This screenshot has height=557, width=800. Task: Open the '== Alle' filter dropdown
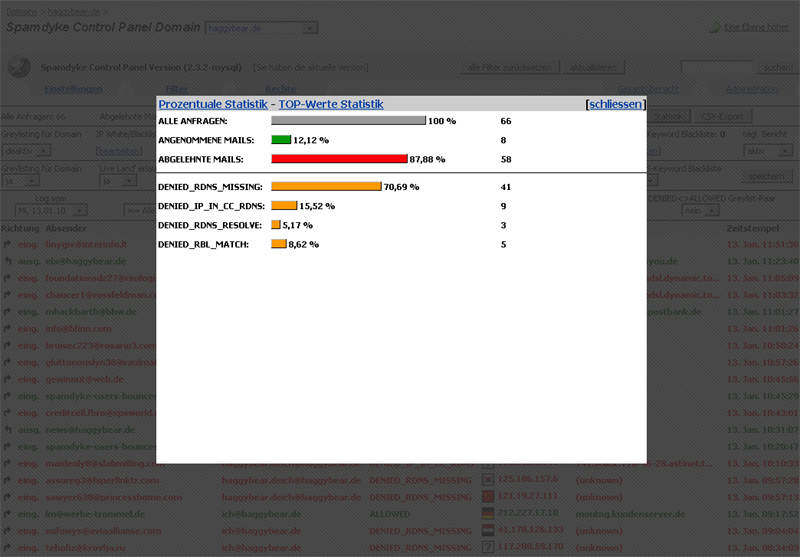tap(140, 210)
